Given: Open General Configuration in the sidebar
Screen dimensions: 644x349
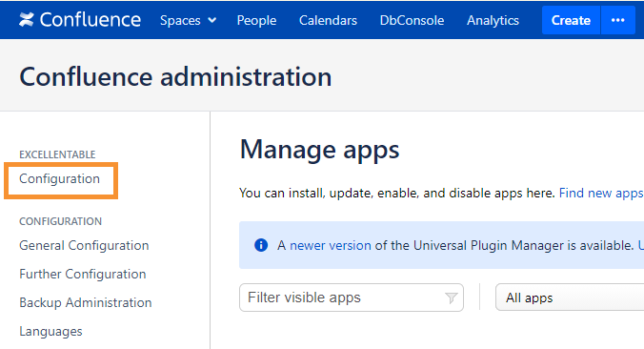Looking at the screenshot, I should (84, 245).
